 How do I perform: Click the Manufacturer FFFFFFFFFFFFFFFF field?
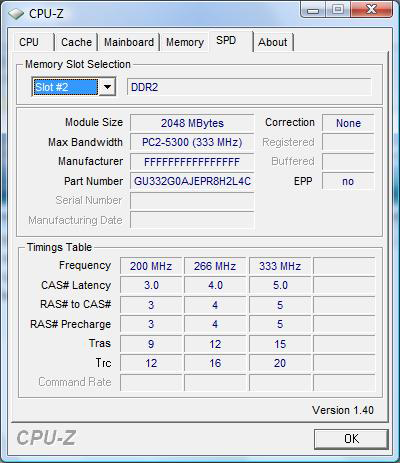(192, 162)
